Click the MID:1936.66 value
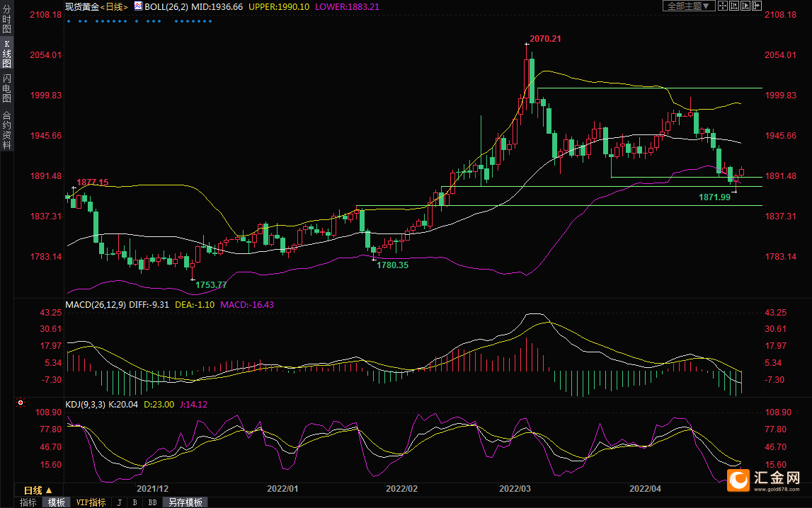 [217, 7]
